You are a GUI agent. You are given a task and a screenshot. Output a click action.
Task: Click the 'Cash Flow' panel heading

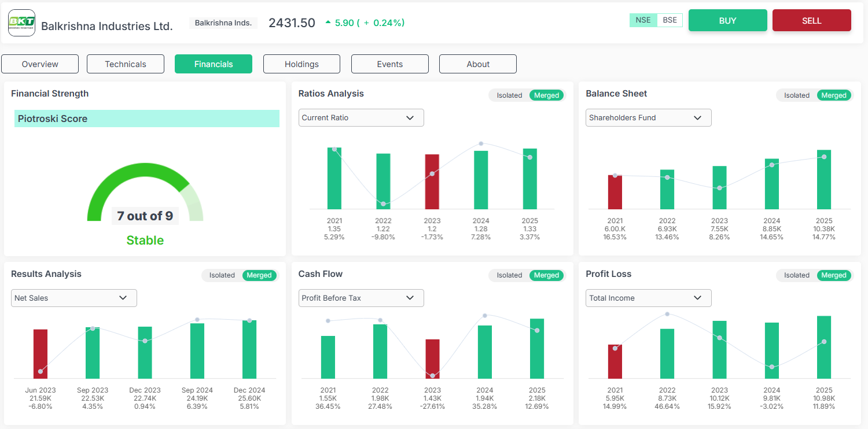point(321,274)
